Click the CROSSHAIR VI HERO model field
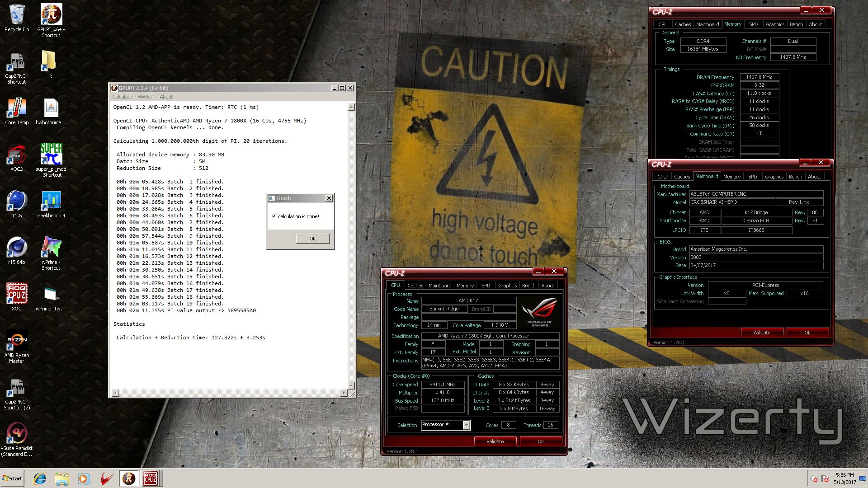 [x=732, y=202]
